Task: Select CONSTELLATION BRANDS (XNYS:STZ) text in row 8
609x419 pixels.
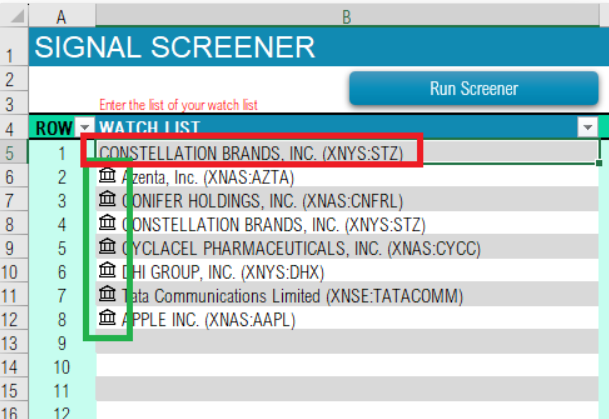Action: click(x=273, y=225)
